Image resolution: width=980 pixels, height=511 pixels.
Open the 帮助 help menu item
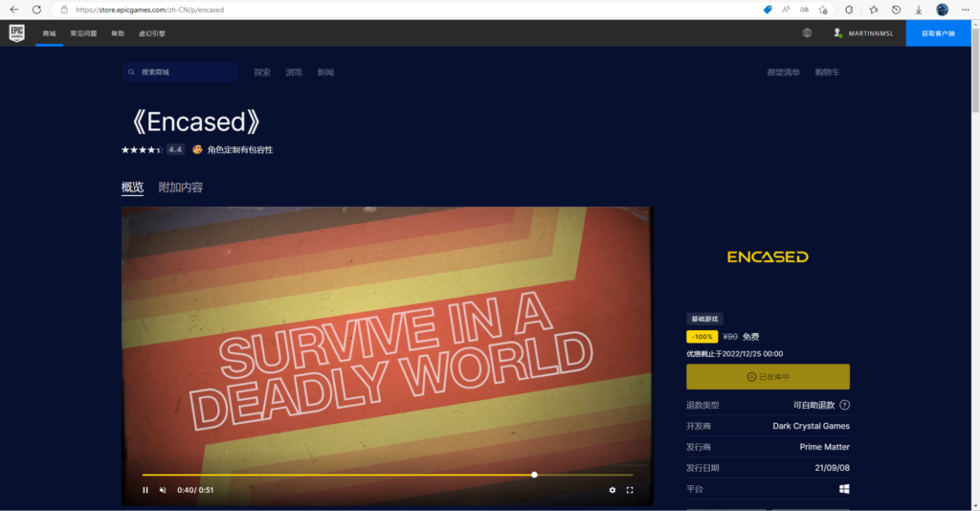pos(118,33)
